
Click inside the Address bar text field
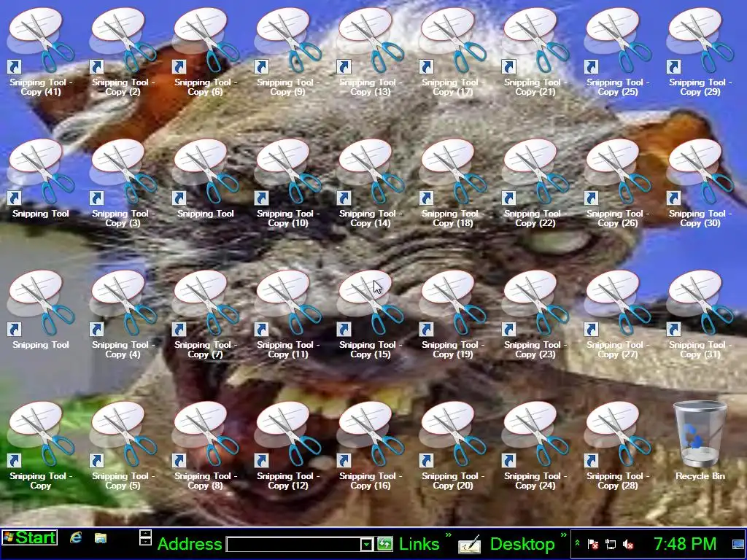pos(293,544)
